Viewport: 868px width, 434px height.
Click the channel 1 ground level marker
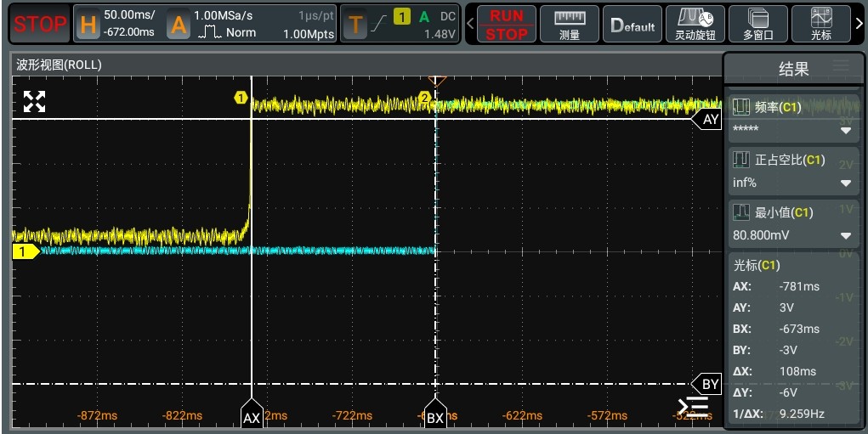point(24,251)
